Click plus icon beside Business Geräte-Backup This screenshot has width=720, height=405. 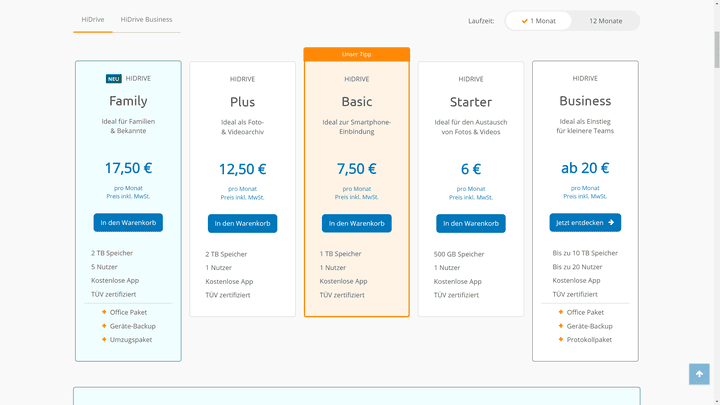(561, 326)
